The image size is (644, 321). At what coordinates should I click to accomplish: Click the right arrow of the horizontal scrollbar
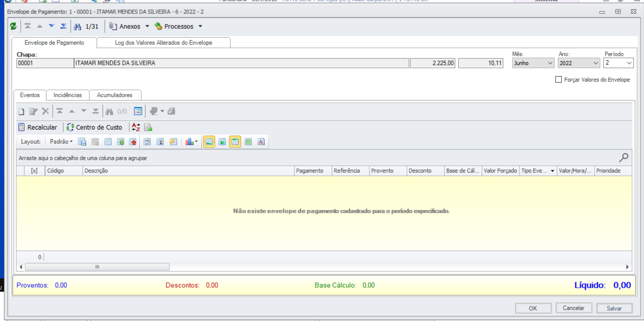click(627, 267)
